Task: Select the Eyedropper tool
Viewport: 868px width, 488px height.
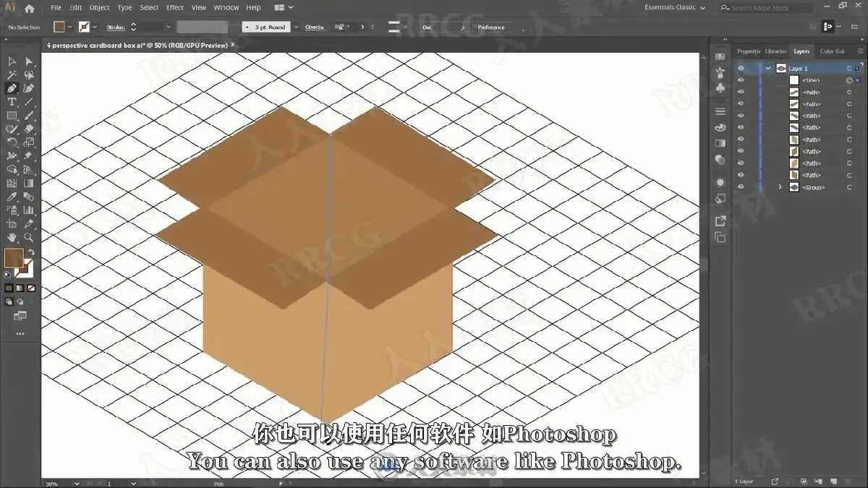Action: coord(12,197)
